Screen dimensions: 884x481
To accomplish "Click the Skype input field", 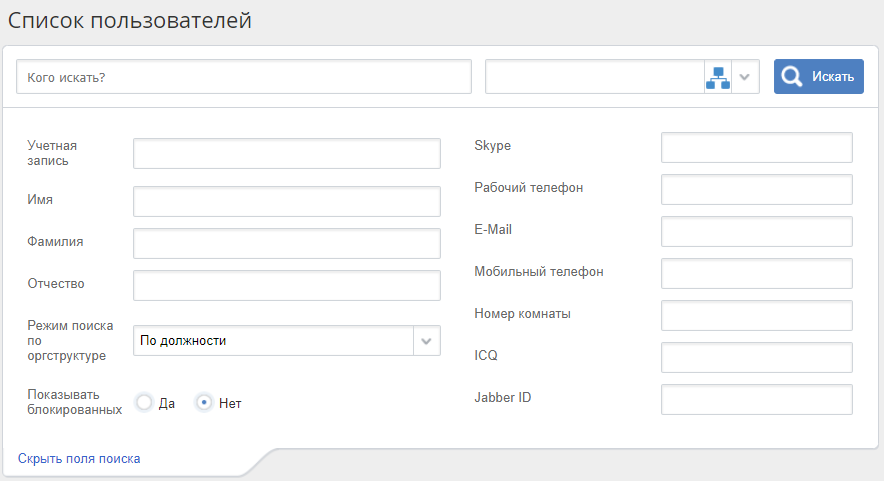I will (x=756, y=147).
